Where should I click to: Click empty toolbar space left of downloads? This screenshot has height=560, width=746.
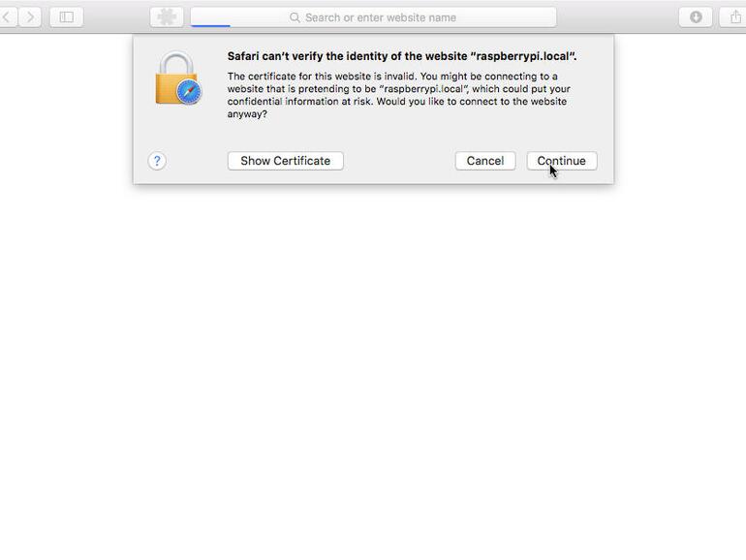pyautogui.click(x=617, y=17)
